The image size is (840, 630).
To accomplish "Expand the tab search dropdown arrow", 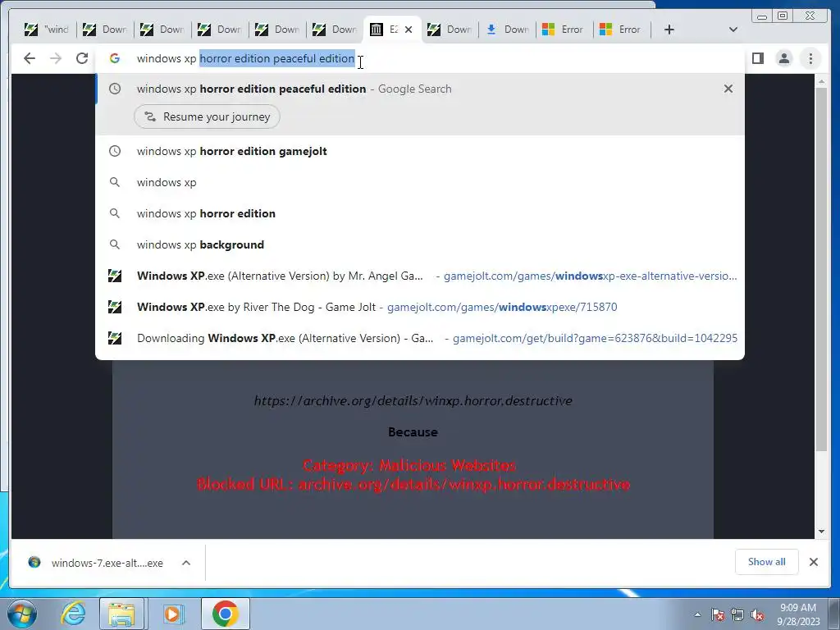I will (x=733, y=30).
